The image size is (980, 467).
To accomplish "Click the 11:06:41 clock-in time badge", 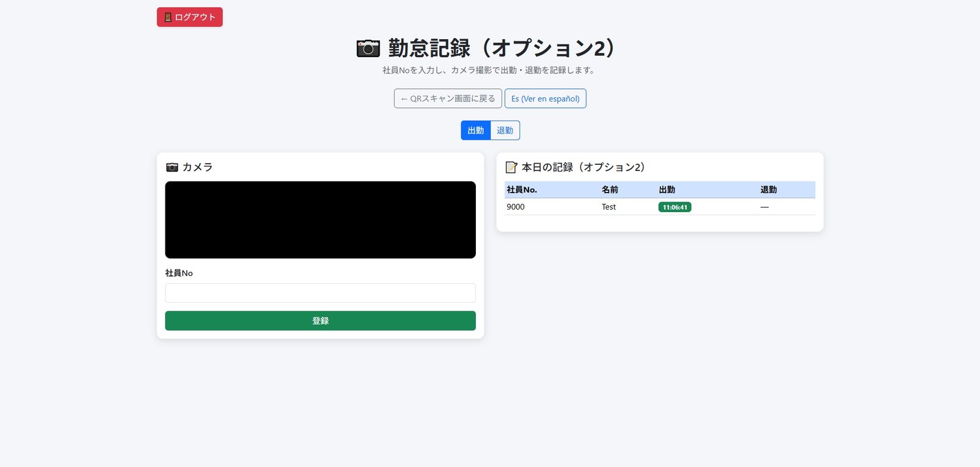I will [x=675, y=207].
